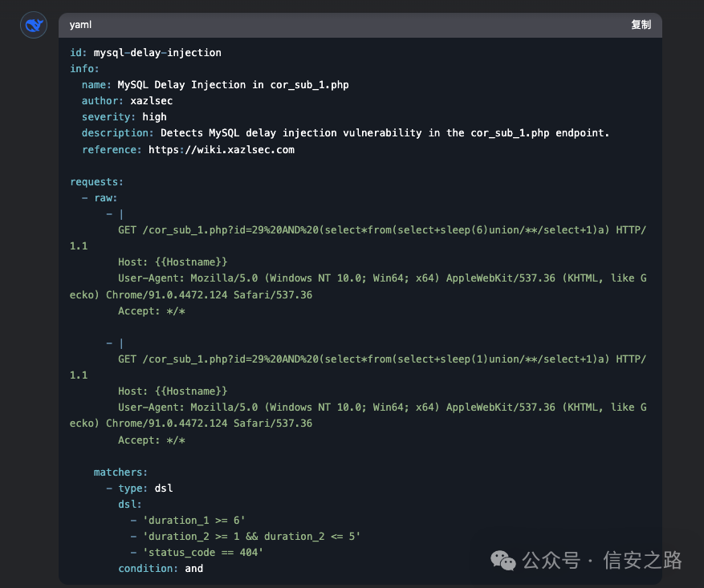Click the GET request containing sleep(1)
This screenshot has height=588, width=704.
point(358,367)
